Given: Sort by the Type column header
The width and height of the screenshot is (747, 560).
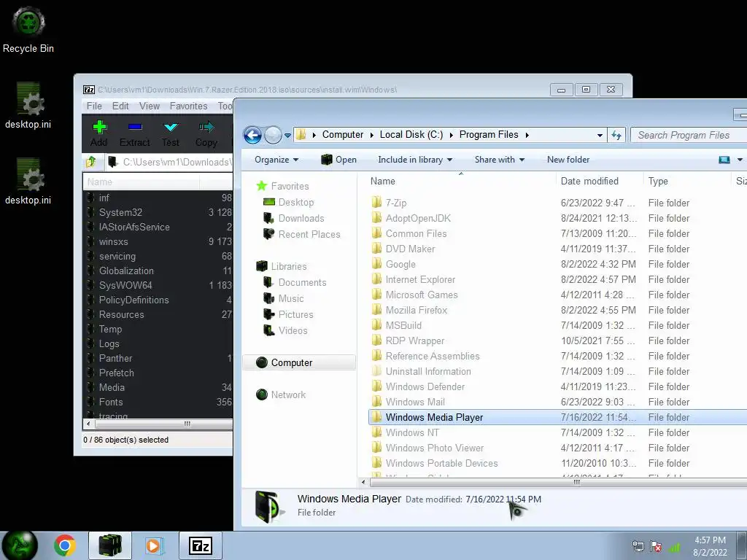Looking at the screenshot, I should [x=658, y=181].
